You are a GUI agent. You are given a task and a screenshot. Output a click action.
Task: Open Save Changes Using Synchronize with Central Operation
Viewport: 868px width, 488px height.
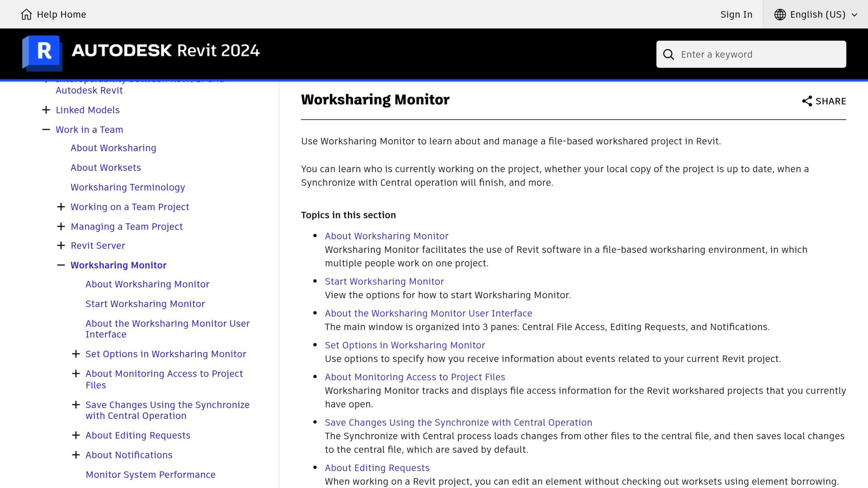coord(458,422)
